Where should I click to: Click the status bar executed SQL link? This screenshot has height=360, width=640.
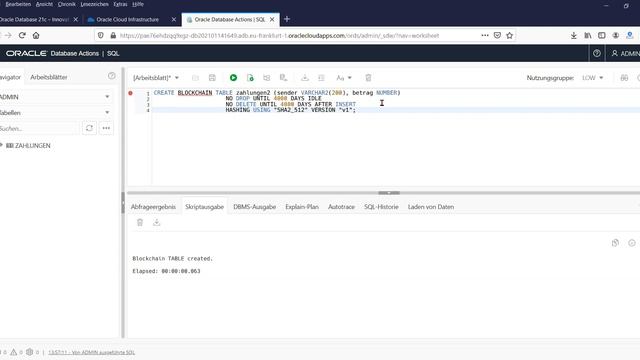click(91, 352)
